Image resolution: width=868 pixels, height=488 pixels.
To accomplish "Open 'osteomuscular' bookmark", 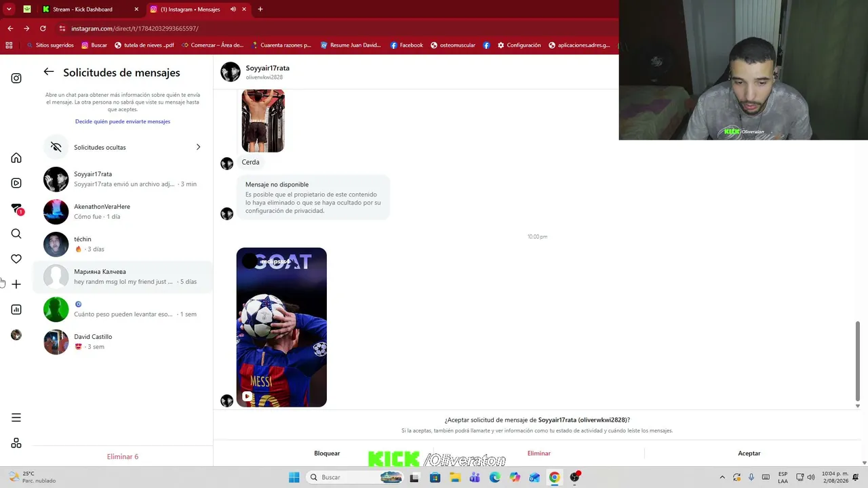I will [454, 45].
